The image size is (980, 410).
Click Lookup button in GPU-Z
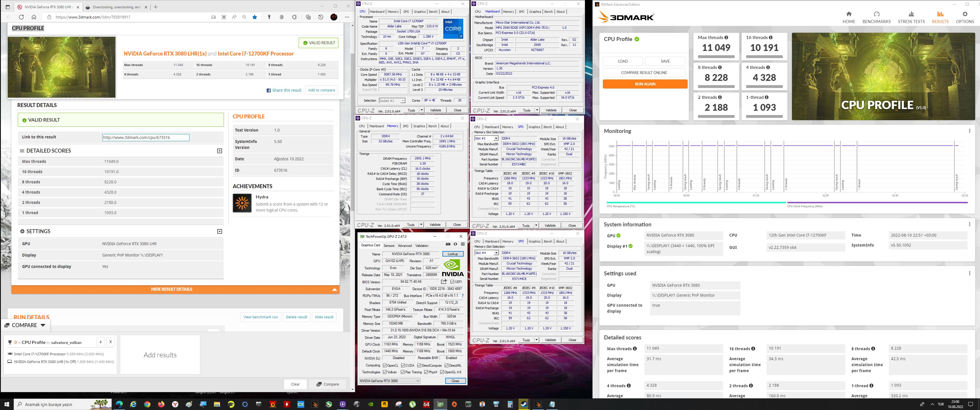pyautogui.click(x=453, y=254)
